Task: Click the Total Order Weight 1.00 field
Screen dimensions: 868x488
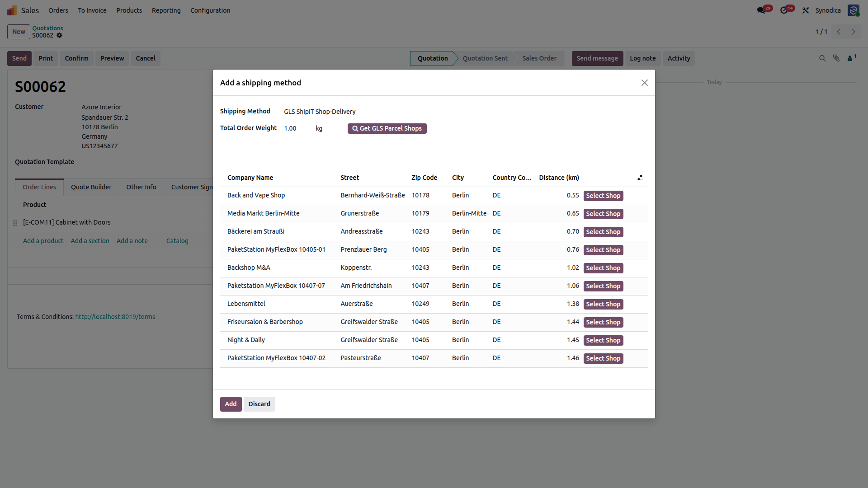Action: coord(290,128)
